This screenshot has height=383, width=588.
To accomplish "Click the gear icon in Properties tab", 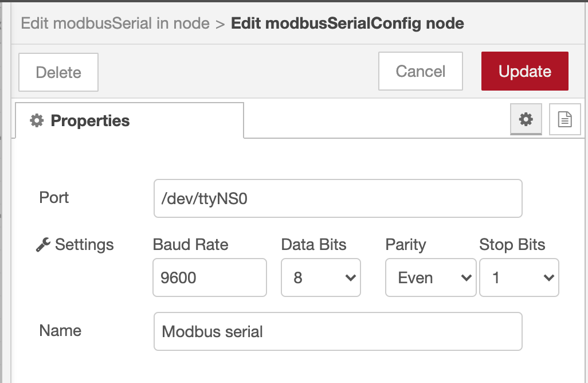I will pos(37,121).
